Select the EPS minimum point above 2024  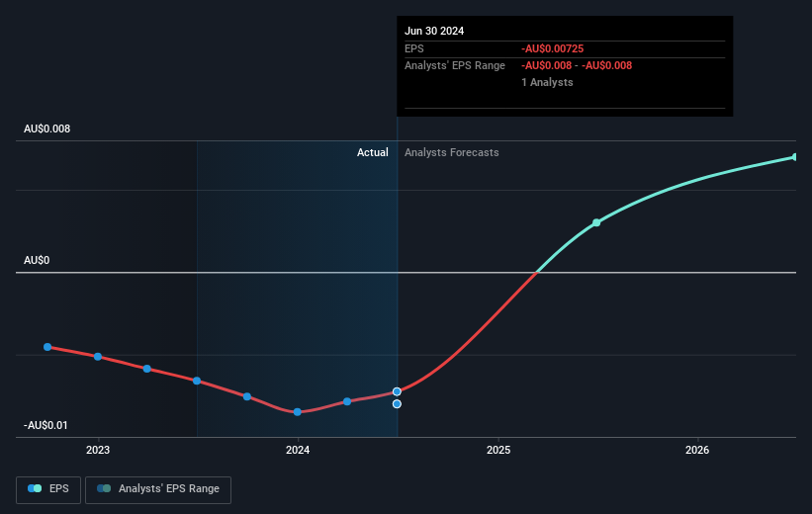298,412
